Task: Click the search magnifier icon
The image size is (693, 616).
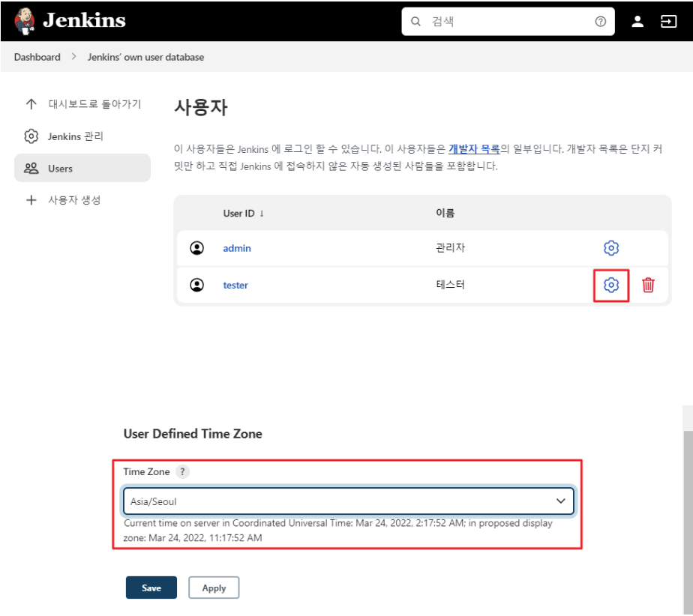Action: [x=415, y=21]
